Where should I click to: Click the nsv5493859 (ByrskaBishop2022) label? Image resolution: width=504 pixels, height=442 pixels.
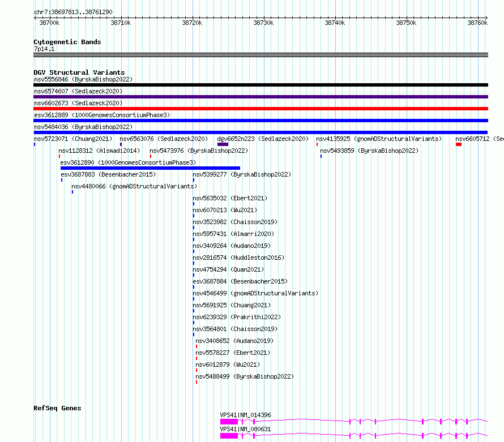click(369, 151)
